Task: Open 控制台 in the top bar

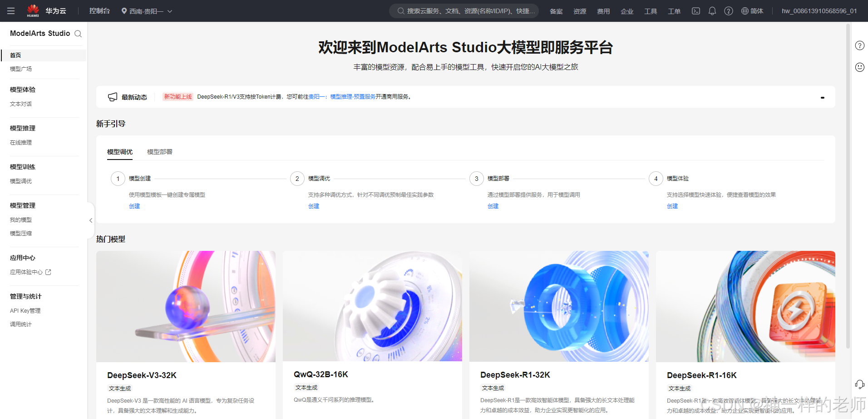Action: coord(99,11)
